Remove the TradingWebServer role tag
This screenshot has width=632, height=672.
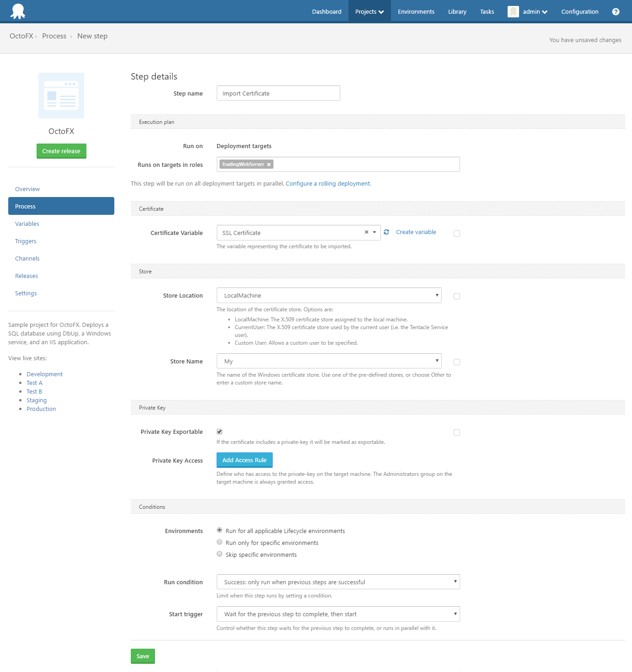pos(269,164)
